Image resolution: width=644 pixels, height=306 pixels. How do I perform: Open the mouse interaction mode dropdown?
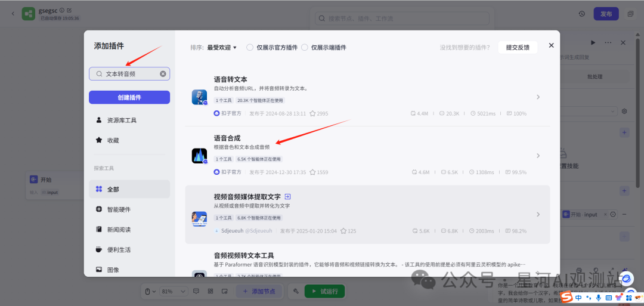tap(150, 291)
